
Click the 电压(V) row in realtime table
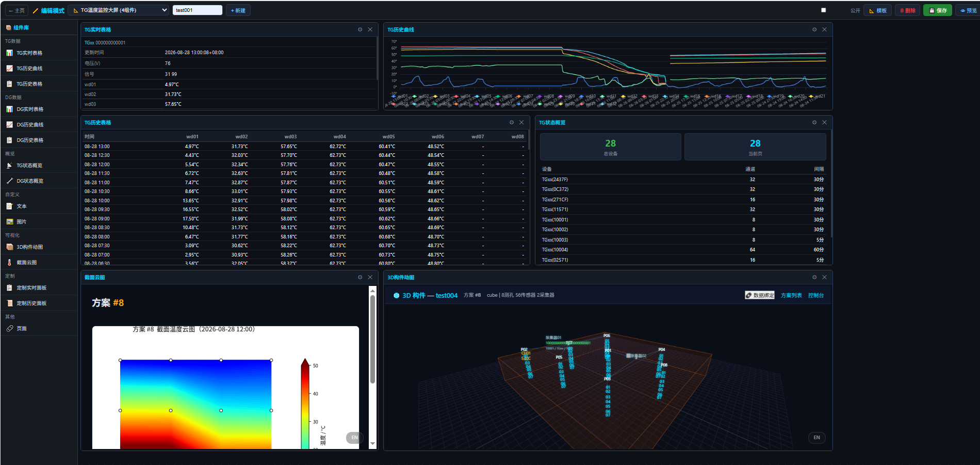229,63
